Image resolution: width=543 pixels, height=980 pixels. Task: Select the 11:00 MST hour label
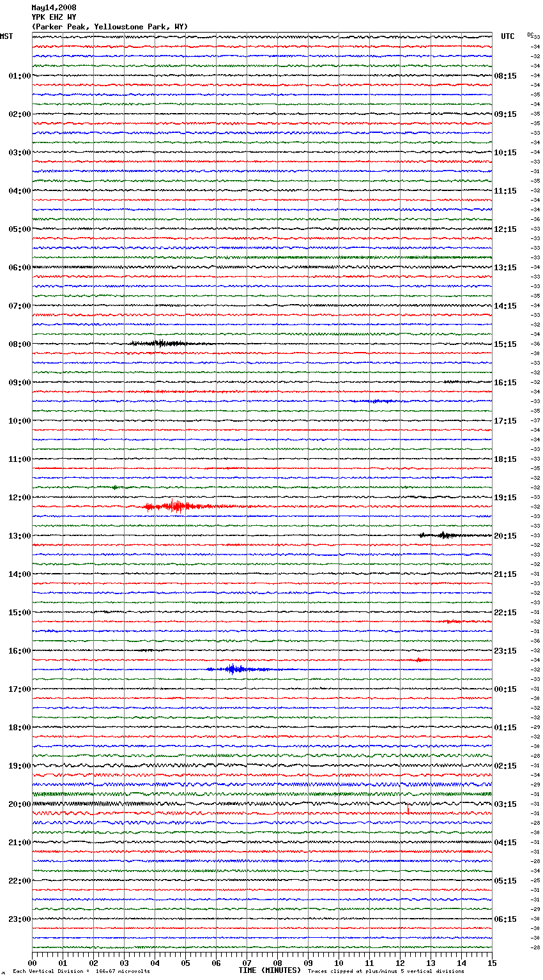[x=20, y=459]
